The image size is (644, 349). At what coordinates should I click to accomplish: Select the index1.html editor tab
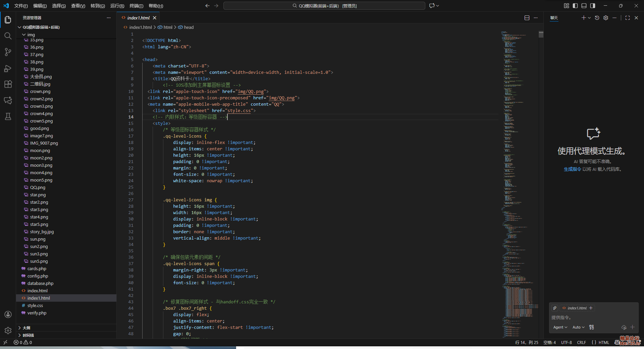click(x=138, y=18)
